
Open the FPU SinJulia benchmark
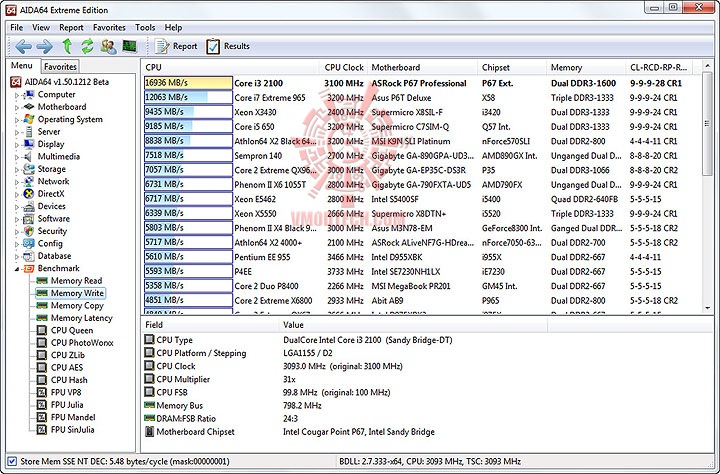click(x=73, y=429)
